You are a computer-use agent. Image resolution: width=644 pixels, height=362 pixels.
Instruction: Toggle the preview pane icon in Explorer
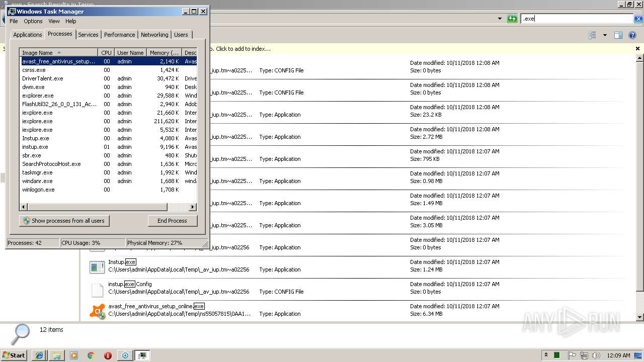point(618,35)
